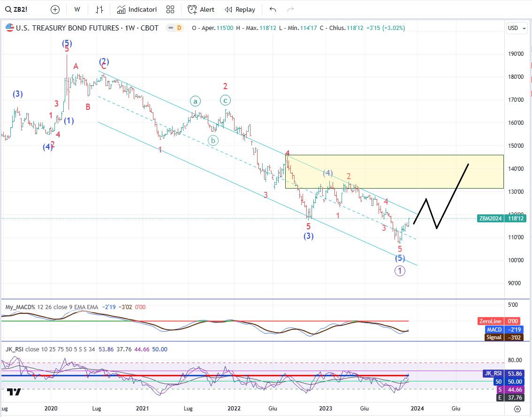Select the circled 1 wave label
Screen dimensions: 532x417
click(400, 271)
